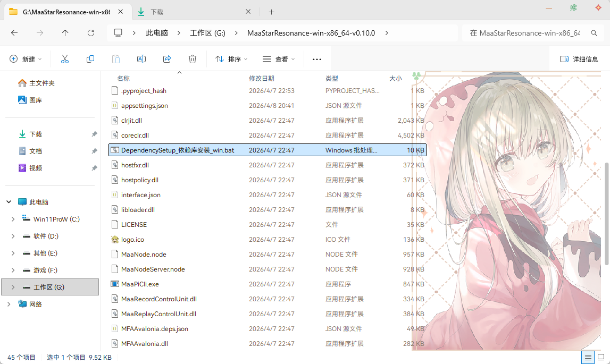
Task: Click the Cut scissors icon
Action: (64, 59)
